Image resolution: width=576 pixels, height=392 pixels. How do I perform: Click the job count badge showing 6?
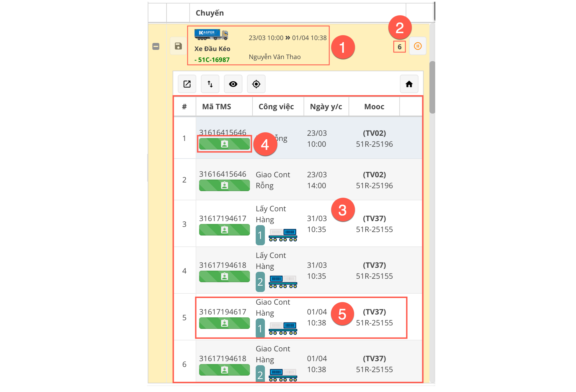pyautogui.click(x=399, y=47)
